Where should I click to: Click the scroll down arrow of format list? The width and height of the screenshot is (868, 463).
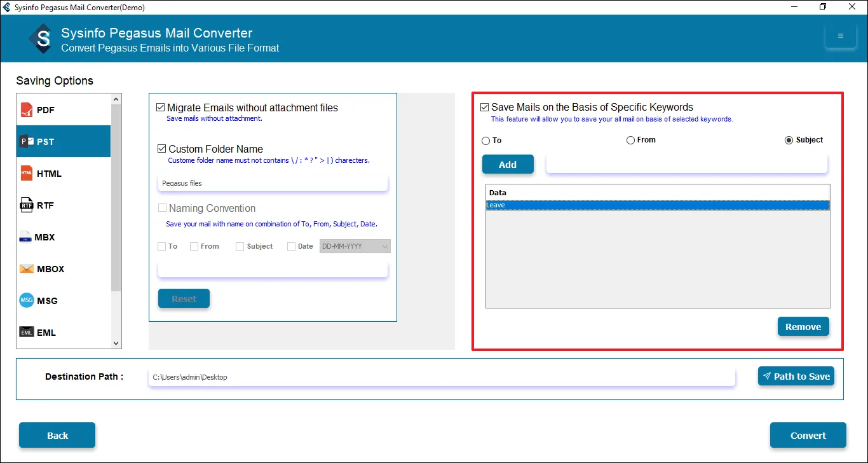[x=116, y=343]
